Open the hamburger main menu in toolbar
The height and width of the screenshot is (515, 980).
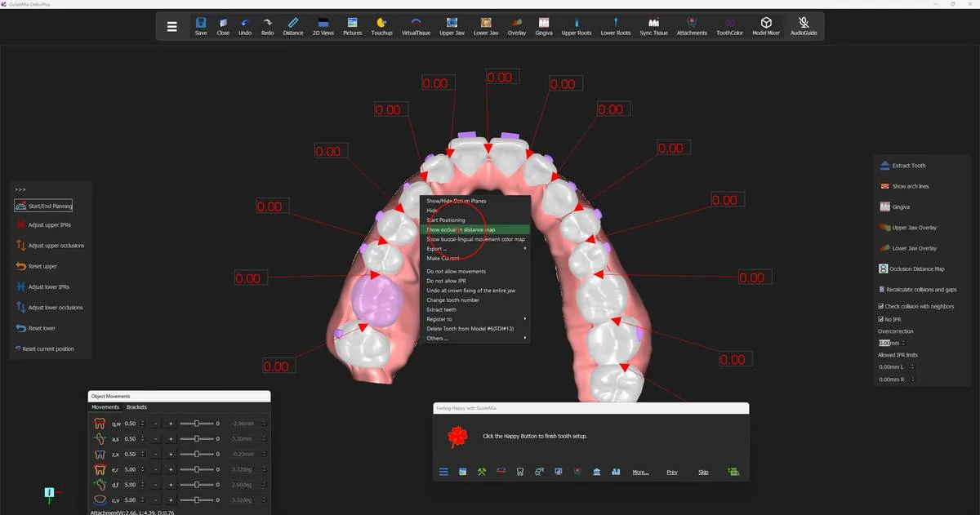tap(171, 26)
